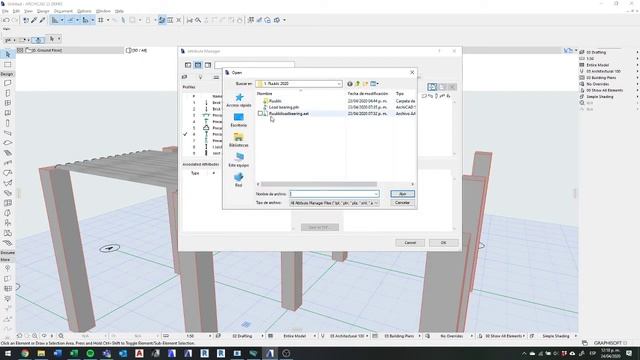Tick the checkbox beside the .aat file
Viewport: 640px width, 360px height.
(260, 113)
